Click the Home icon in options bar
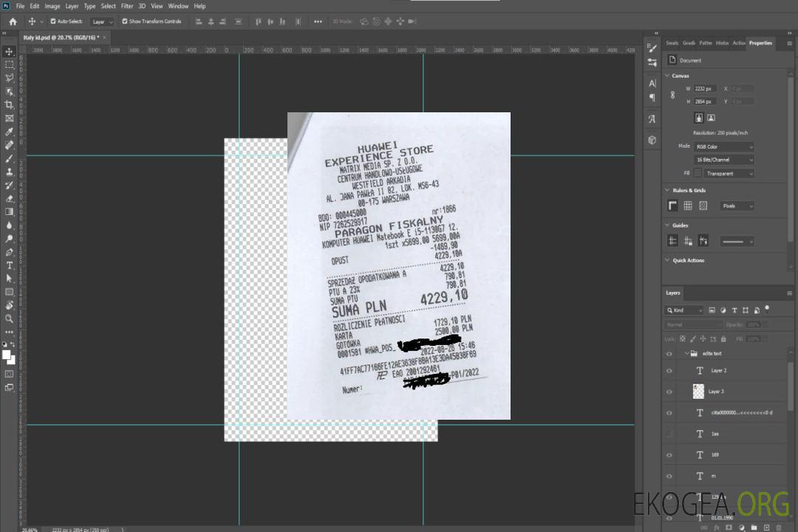Image resolution: width=798 pixels, height=532 pixels. tap(13, 21)
